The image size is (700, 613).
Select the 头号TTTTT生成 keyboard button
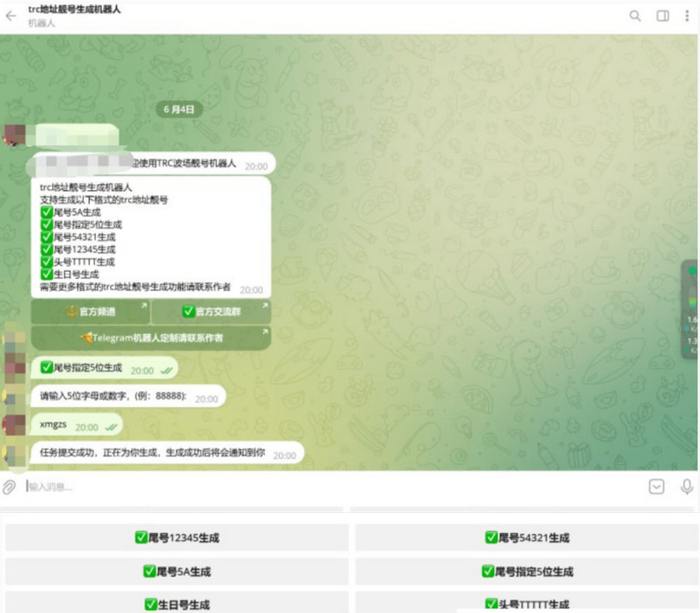point(527,603)
